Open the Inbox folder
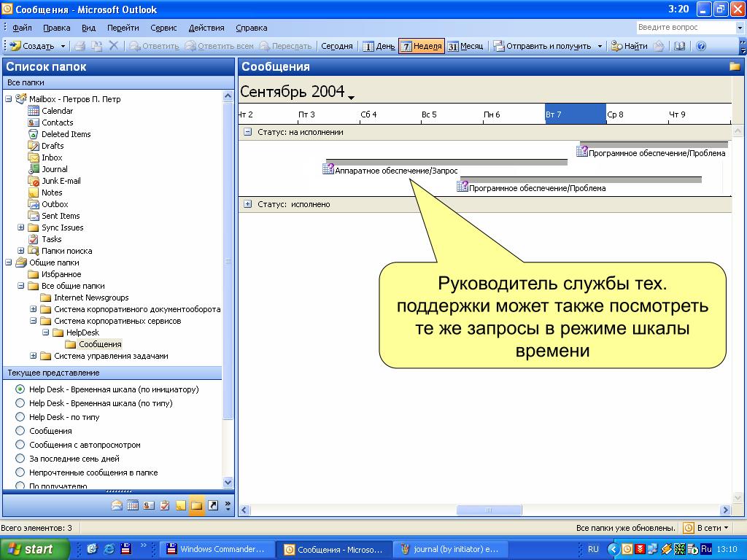 tap(52, 157)
